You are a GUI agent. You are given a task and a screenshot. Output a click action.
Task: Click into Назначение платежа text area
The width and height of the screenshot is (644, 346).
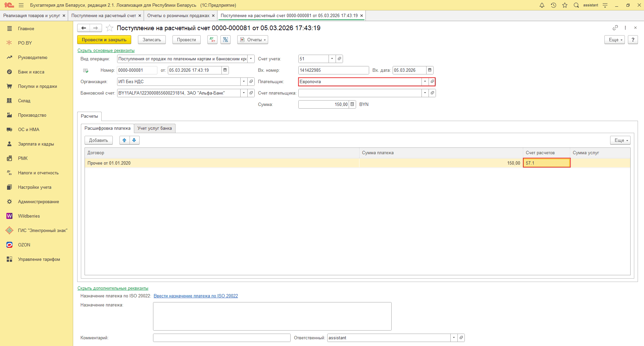[x=272, y=316]
